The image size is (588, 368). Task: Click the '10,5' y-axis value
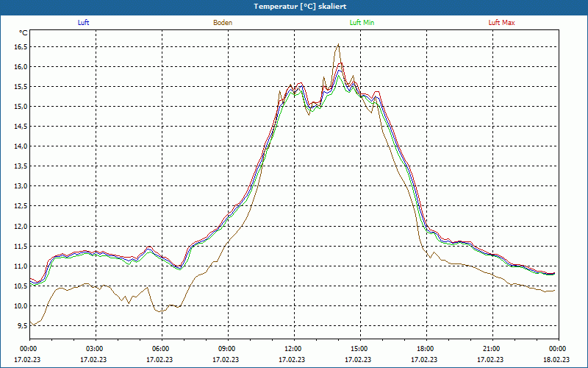click(x=21, y=286)
